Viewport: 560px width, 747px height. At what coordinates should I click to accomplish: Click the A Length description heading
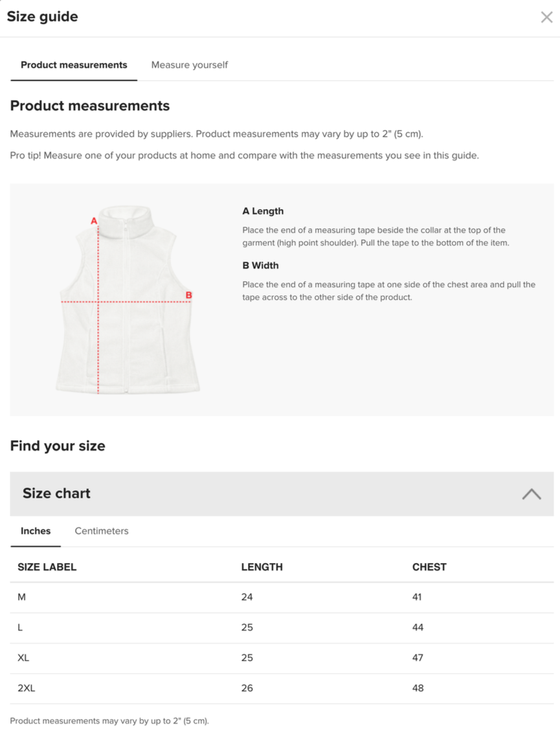[x=263, y=211]
